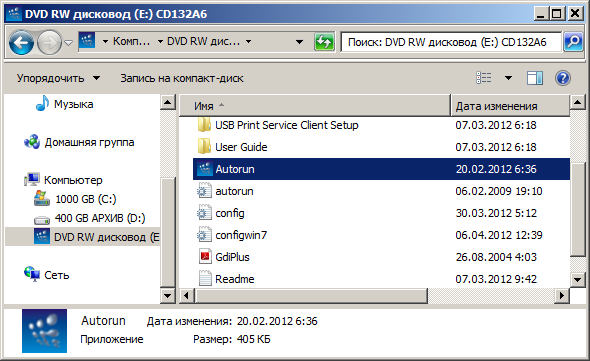The width and height of the screenshot is (590, 361).
Task: Click the horizontal scrollbar thumb of file list
Action: 311,296
